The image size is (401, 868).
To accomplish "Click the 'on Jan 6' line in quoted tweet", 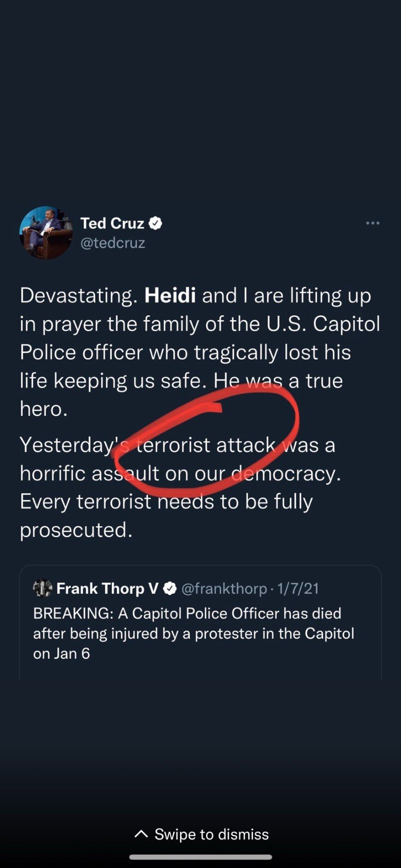I will 61,653.
